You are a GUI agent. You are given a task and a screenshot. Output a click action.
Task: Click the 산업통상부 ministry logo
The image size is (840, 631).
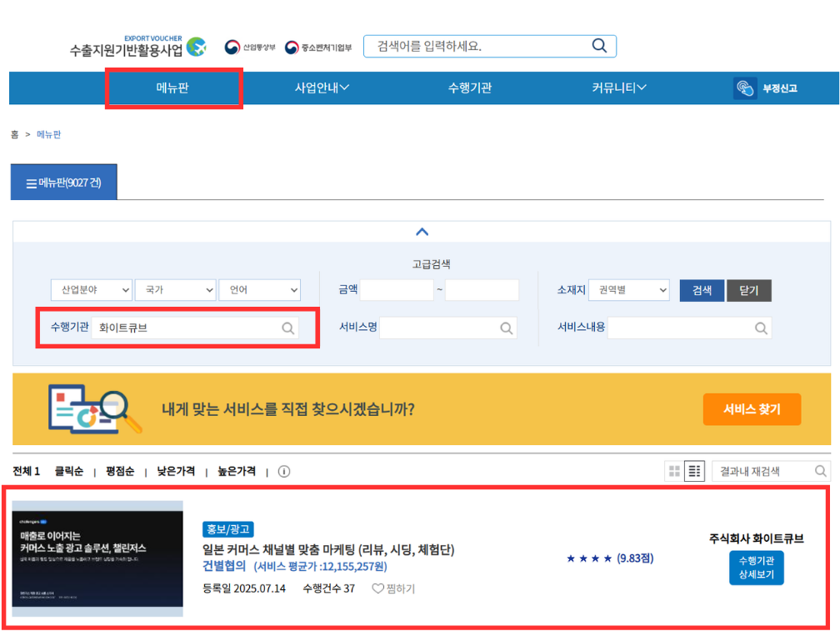250,48
